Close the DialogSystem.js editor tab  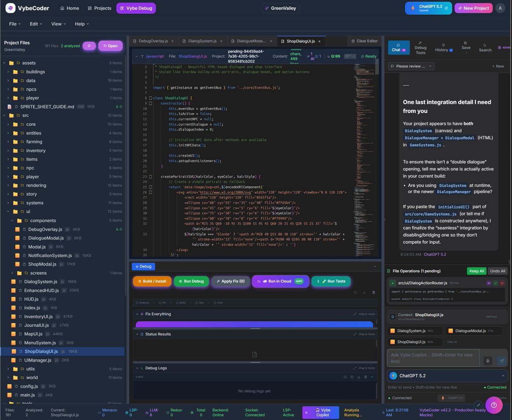coord(221,41)
